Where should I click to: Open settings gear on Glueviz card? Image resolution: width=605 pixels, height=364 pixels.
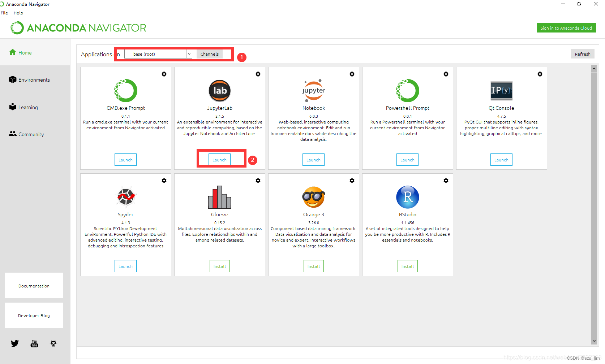[258, 181]
